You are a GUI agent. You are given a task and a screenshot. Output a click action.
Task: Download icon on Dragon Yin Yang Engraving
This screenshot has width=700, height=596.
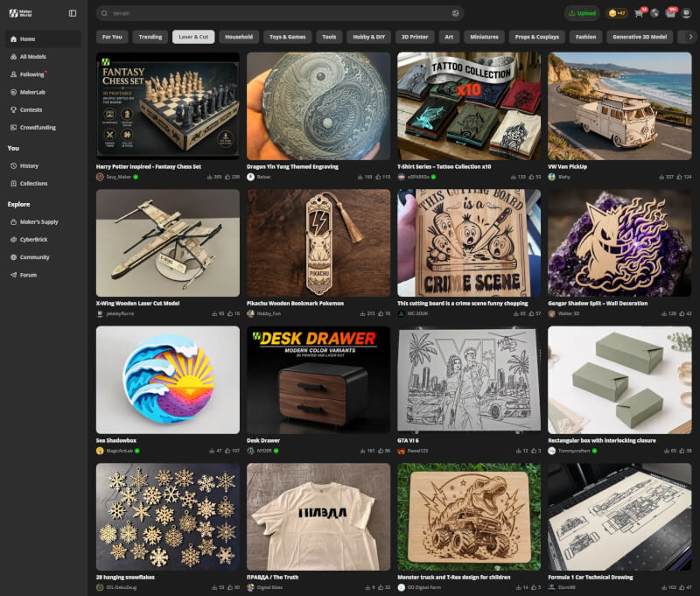coord(360,178)
